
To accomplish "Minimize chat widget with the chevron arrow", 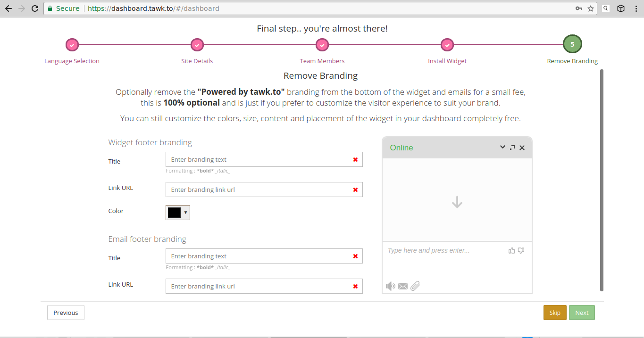I will [502, 148].
